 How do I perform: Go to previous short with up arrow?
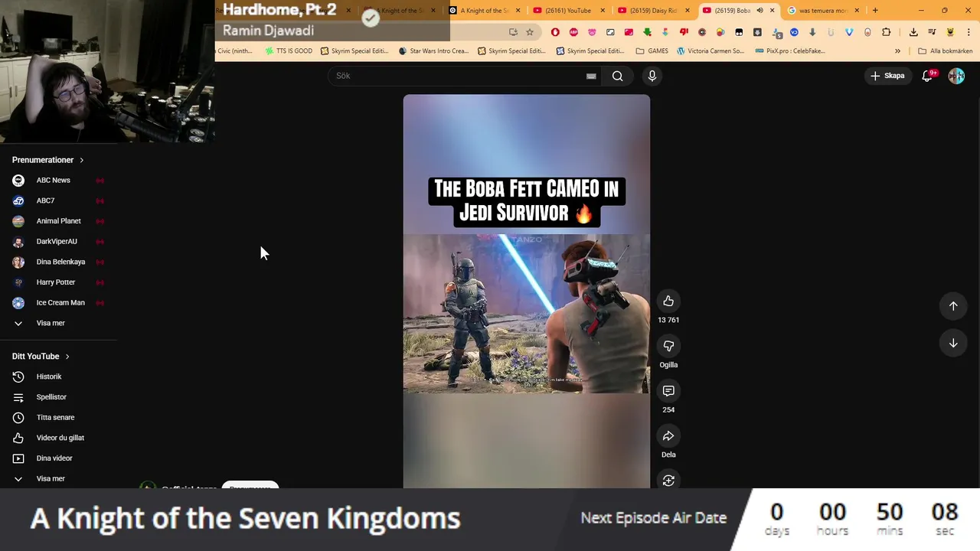point(953,306)
